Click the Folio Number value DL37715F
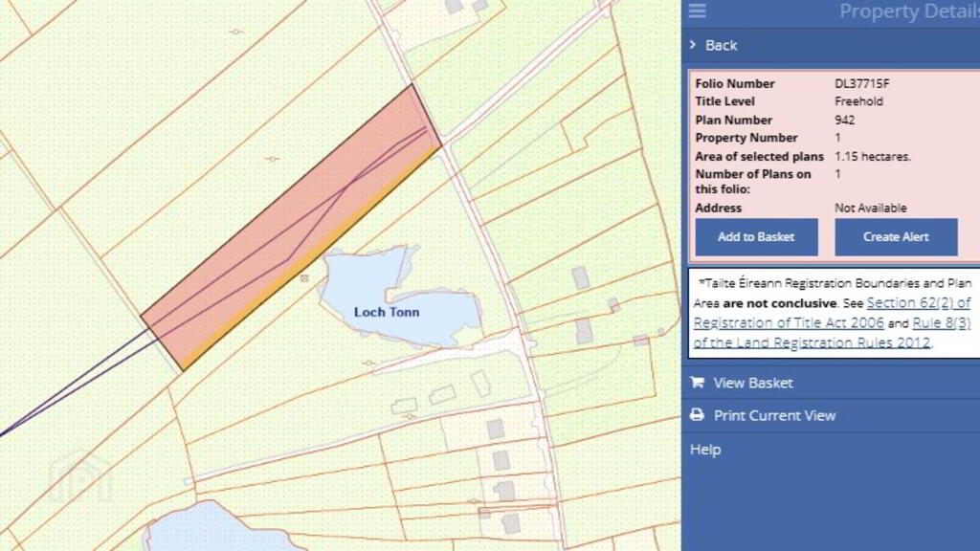The width and height of the screenshot is (980, 551). pos(862,83)
